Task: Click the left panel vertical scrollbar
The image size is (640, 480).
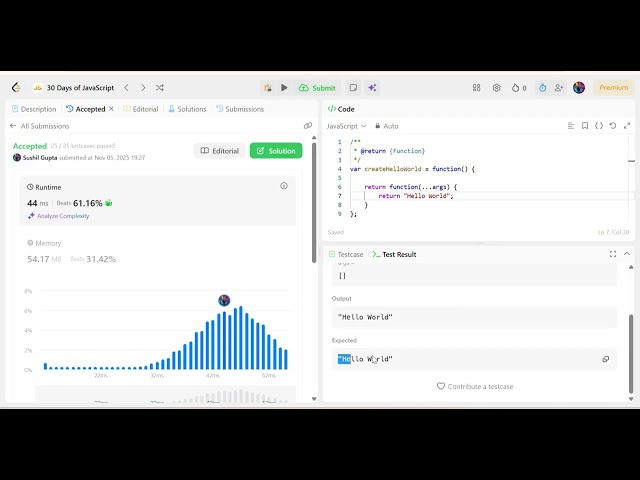Action: (x=314, y=202)
